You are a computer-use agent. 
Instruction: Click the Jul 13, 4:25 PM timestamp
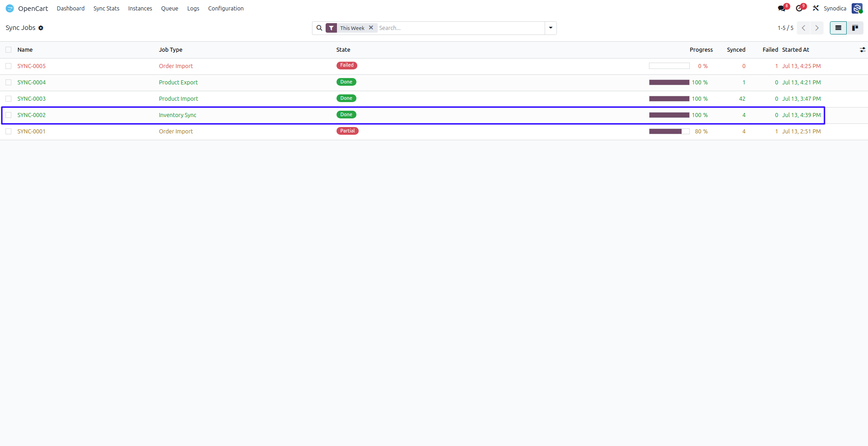point(801,66)
